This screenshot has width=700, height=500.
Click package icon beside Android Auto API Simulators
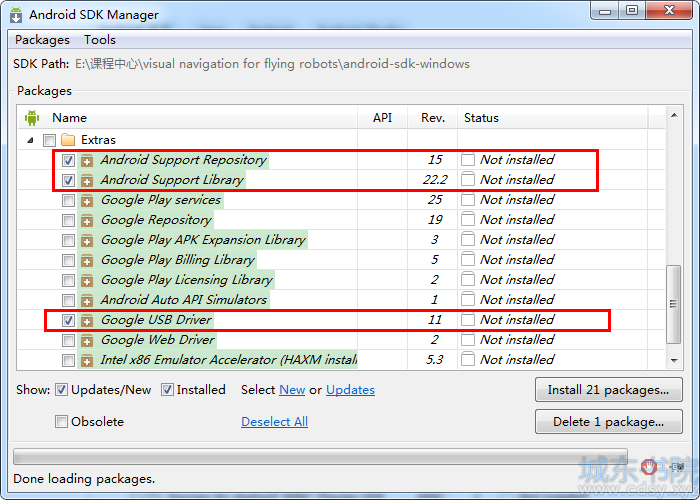(87, 300)
